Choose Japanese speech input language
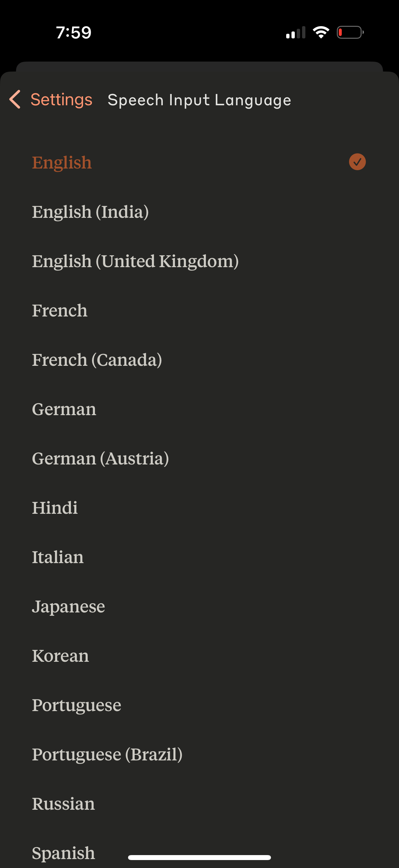 click(68, 605)
